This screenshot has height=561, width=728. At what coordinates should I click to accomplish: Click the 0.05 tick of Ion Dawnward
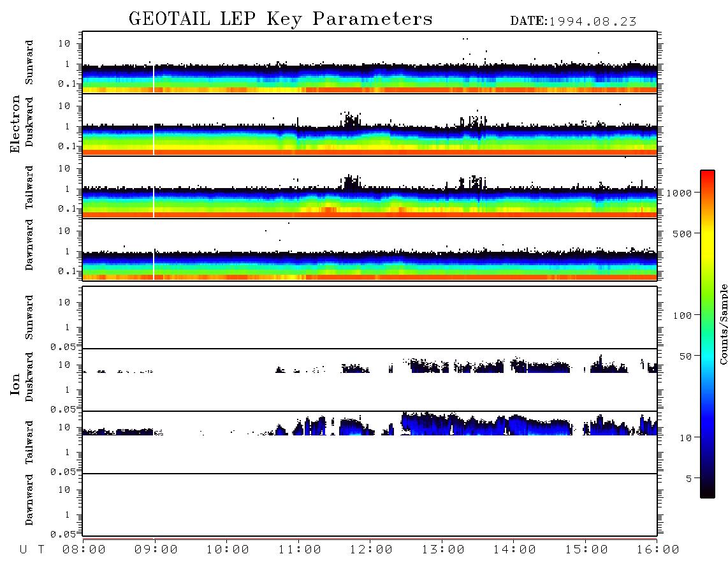click(62, 534)
